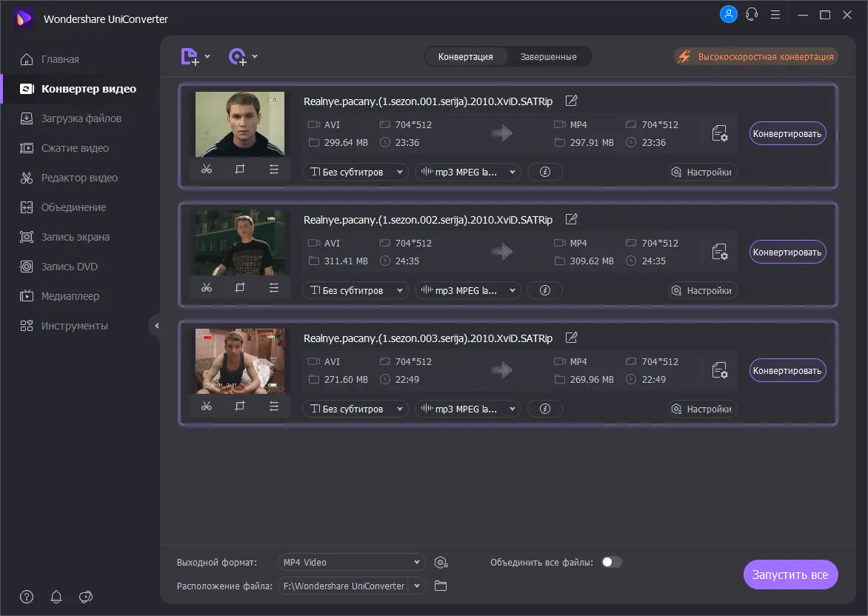Image resolution: width=868 pixels, height=616 pixels.
Task: Convert episode 002 with Конвертировать button
Action: [x=788, y=252]
